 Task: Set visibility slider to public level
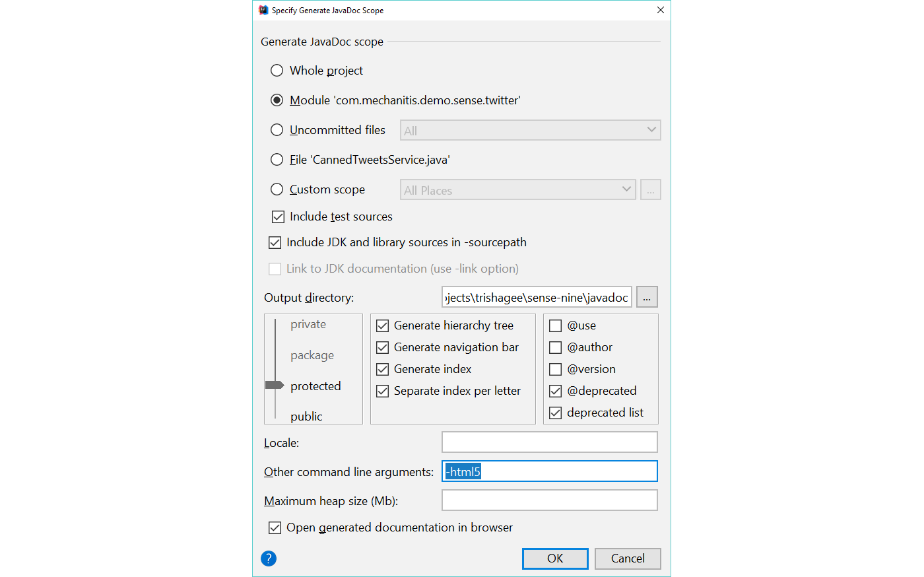pos(275,416)
